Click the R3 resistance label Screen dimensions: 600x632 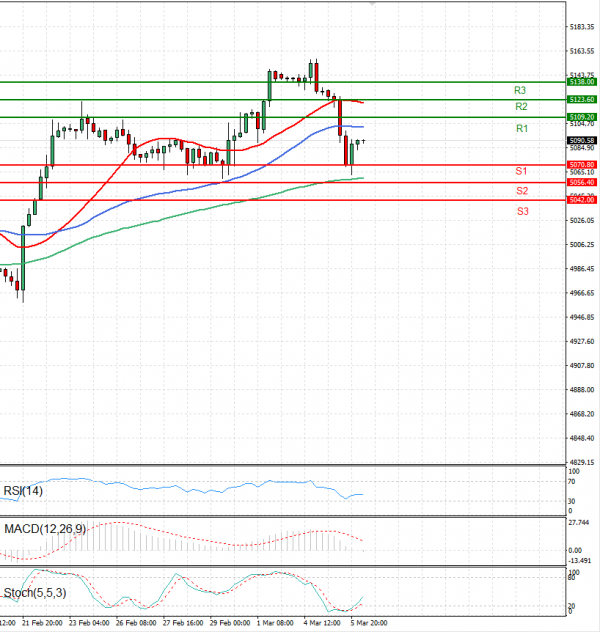tap(520, 90)
